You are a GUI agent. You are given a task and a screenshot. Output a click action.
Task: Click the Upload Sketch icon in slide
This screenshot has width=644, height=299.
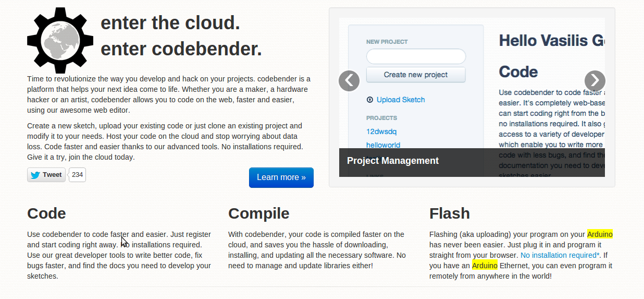point(370,100)
